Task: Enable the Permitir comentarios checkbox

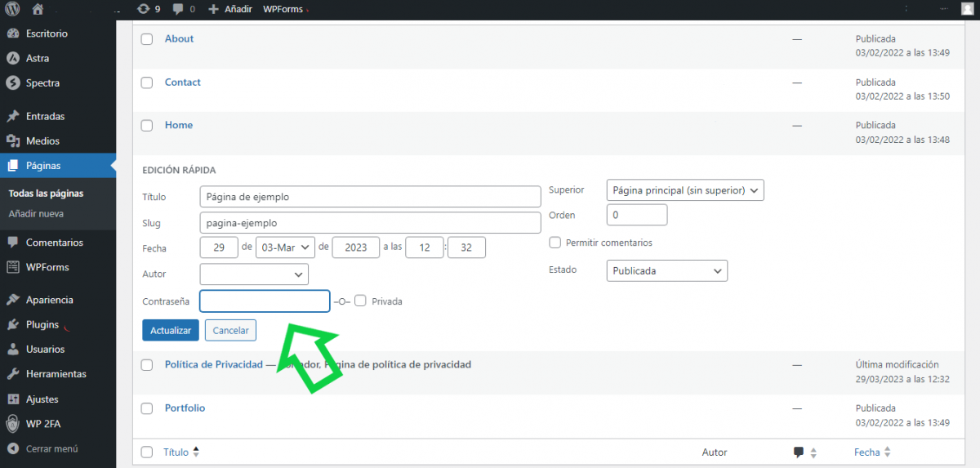Action: click(x=555, y=243)
